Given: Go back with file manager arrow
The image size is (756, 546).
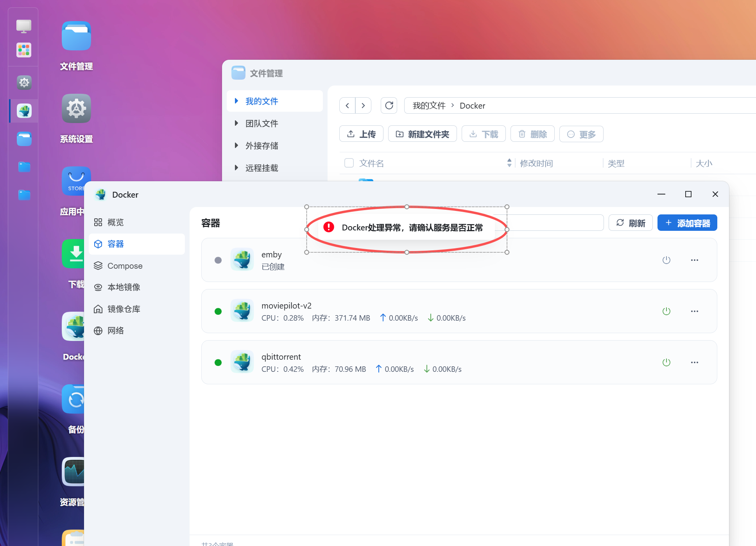Looking at the screenshot, I should [347, 105].
